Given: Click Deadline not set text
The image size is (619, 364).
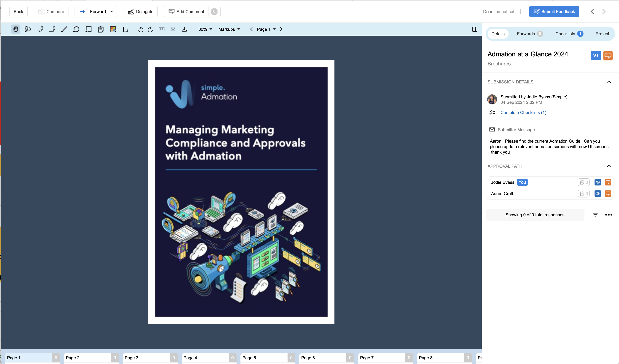Looking at the screenshot, I should point(499,12).
